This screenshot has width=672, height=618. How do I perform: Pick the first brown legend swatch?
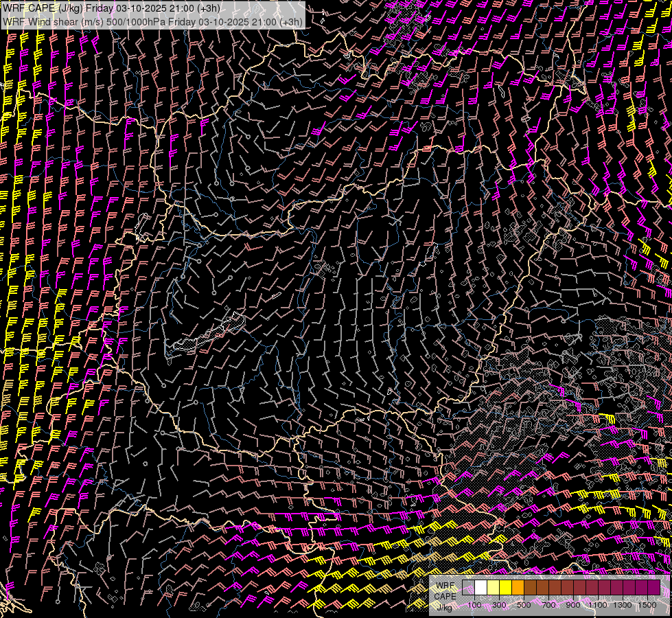(x=530, y=588)
